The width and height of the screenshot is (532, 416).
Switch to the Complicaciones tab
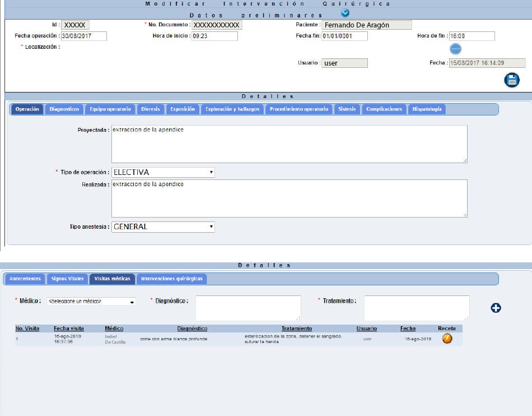[x=383, y=109]
